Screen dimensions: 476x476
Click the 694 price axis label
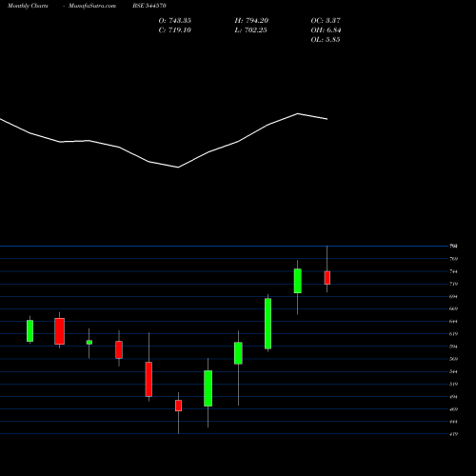[x=454, y=297]
